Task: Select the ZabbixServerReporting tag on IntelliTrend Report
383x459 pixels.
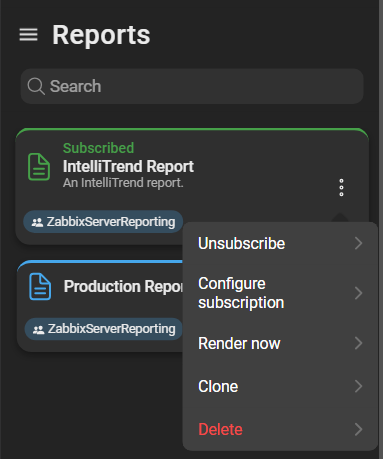Action: point(103,222)
